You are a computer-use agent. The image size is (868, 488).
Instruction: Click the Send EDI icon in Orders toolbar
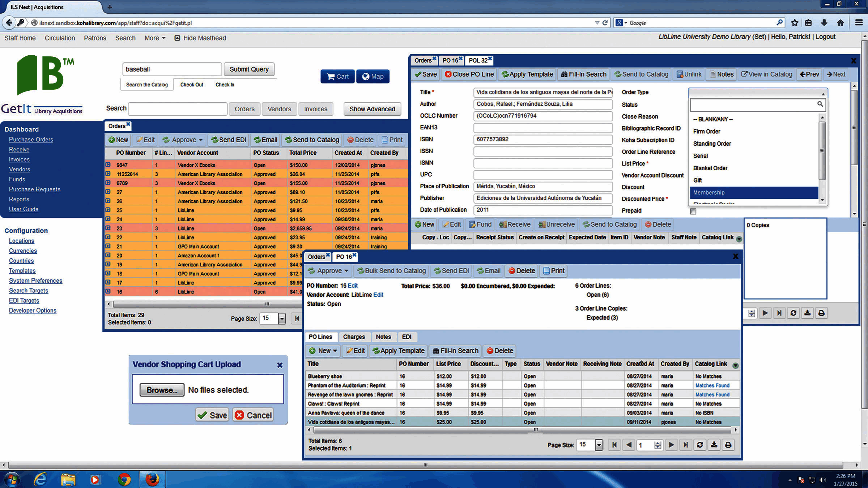click(228, 140)
